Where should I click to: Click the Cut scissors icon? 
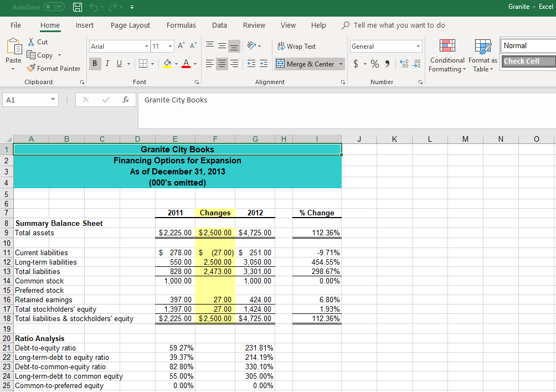(x=31, y=42)
